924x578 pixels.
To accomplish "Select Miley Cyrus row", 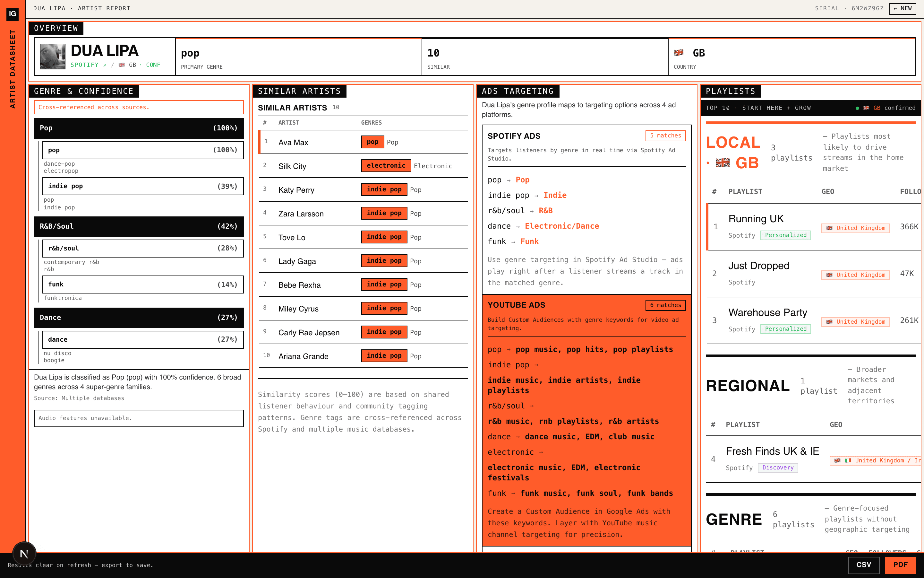I will click(363, 309).
